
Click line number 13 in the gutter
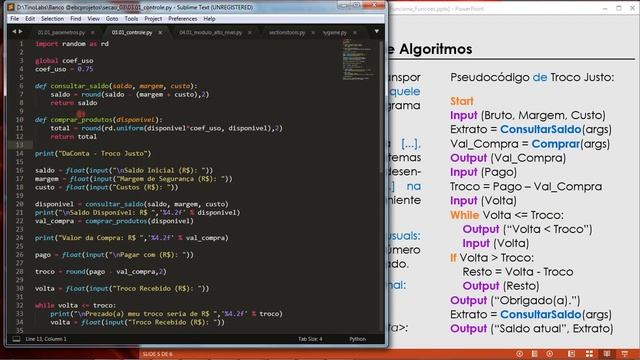coord(20,145)
